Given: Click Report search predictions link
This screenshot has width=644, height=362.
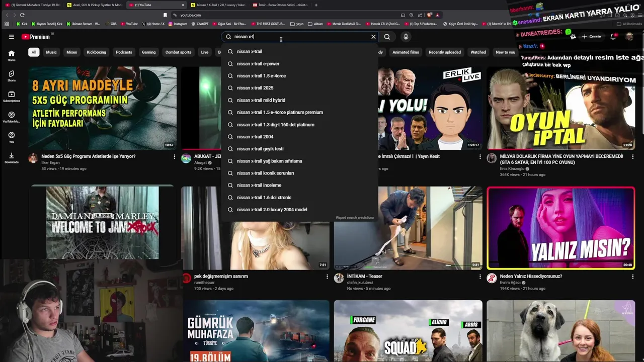Looking at the screenshot, I should (355, 218).
